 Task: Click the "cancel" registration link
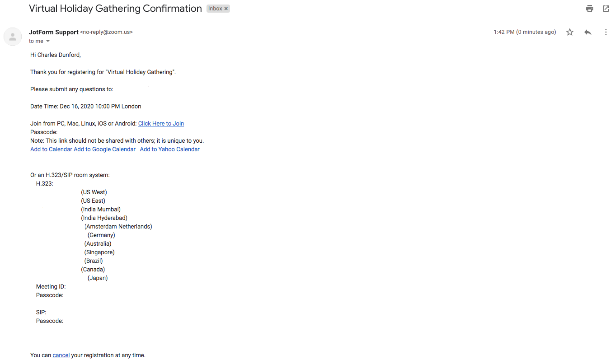click(x=61, y=355)
